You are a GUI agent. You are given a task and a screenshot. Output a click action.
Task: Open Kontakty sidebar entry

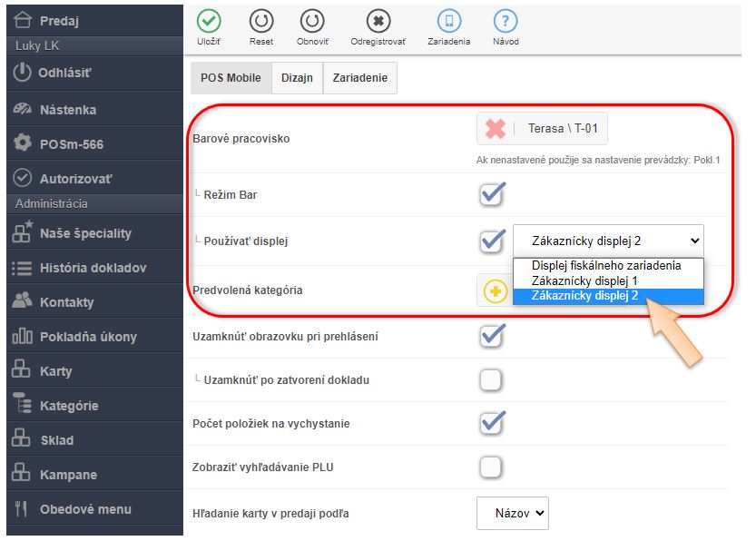click(95, 302)
